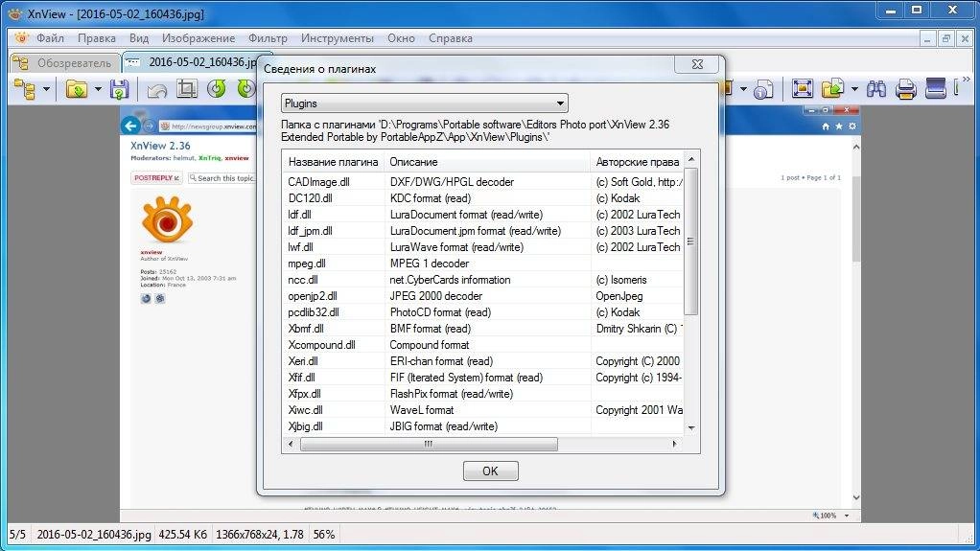This screenshot has width=980, height=551.
Task: Select the mpeg.dll plugin row
Action: 482,263
